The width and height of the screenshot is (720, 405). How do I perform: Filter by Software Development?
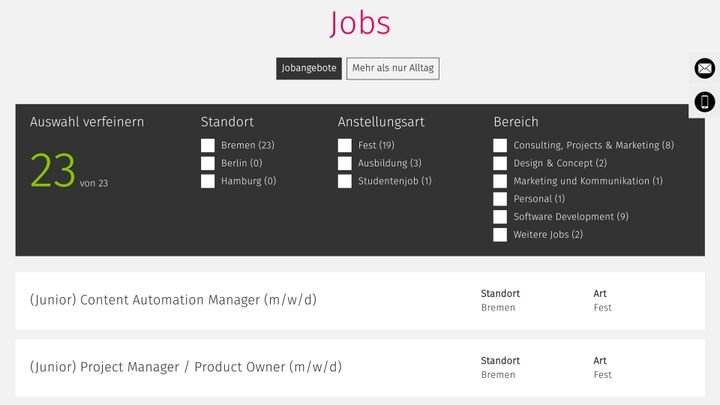[500, 217]
